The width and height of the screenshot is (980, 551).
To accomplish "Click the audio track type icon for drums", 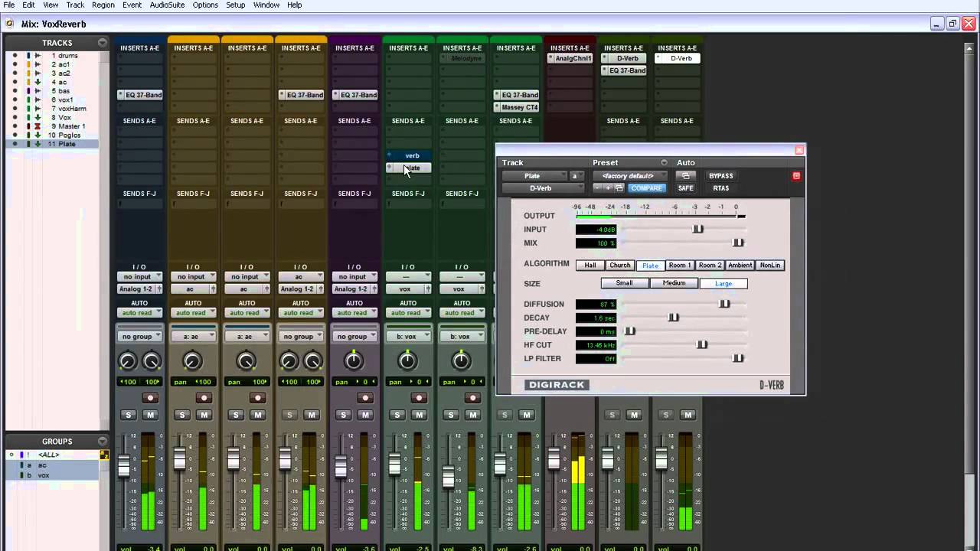I will (x=38, y=56).
